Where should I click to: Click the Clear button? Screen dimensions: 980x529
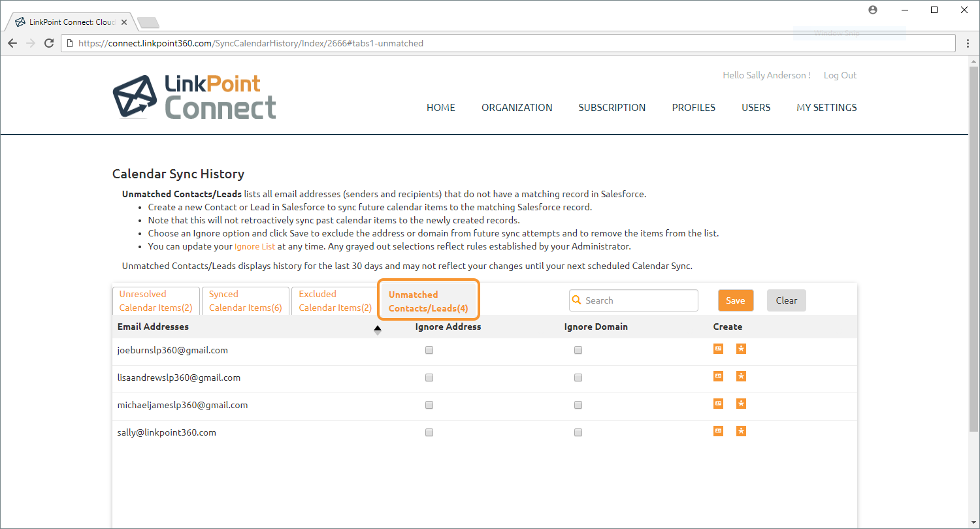pyautogui.click(x=787, y=300)
